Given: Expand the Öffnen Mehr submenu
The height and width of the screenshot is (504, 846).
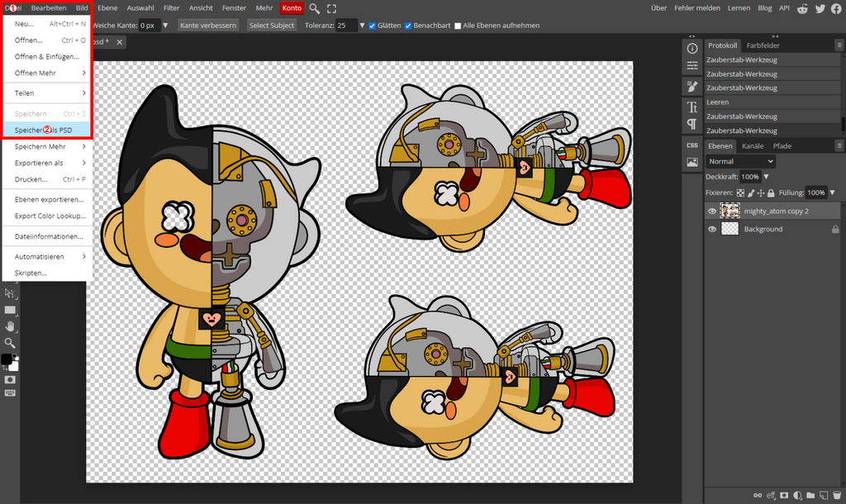Looking at the screenshot, I should point(47,73).
